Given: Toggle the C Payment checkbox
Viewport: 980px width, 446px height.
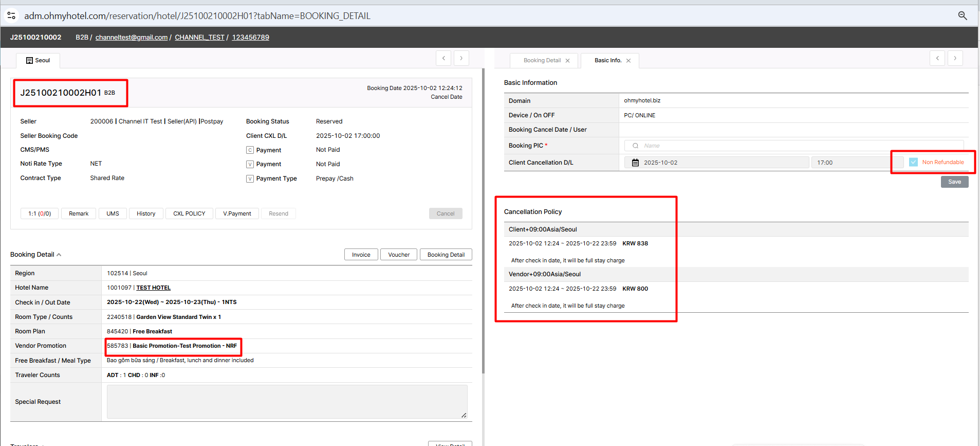Looking at the screenshot, I should [250, 150].
